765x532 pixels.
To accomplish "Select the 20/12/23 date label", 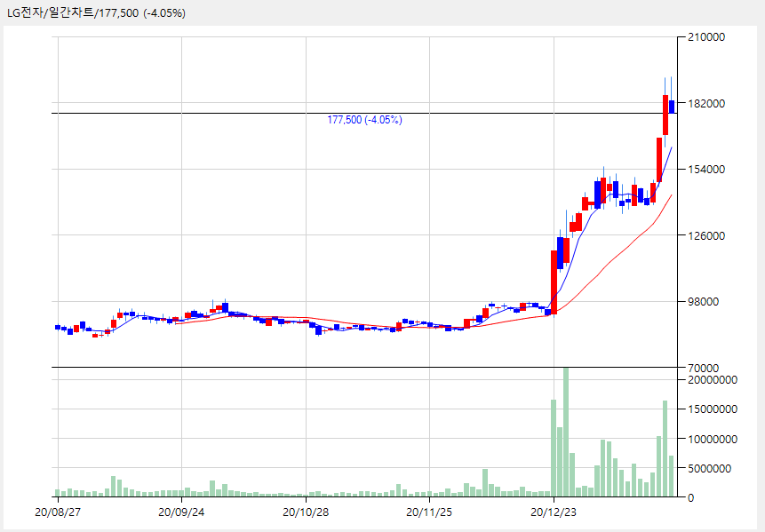I will tap(554, 512).
